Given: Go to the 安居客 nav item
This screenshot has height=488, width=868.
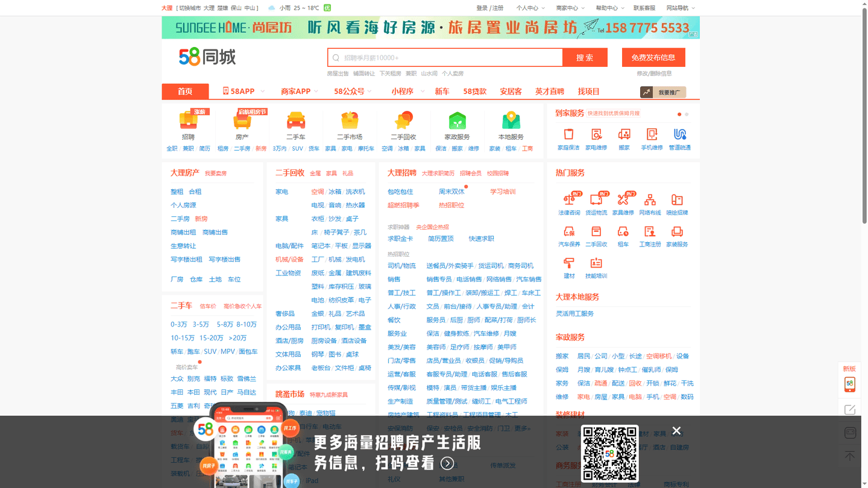Looking at the screenshot, I should tap(511, 91).
